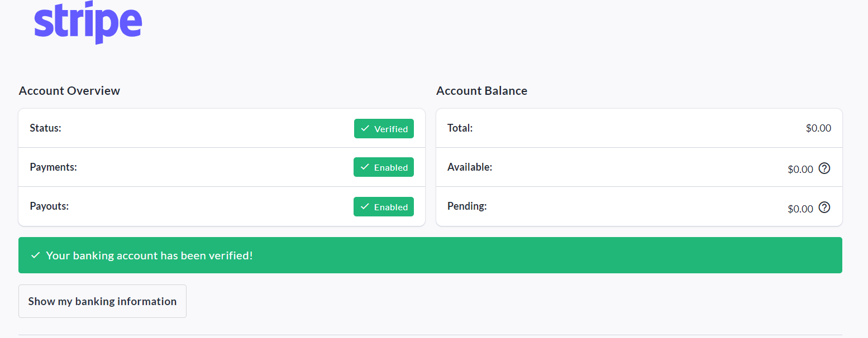Screen dimensions: 868x338
Task: Click the checkmark icon in the green banner
Action: coord(36,255)
